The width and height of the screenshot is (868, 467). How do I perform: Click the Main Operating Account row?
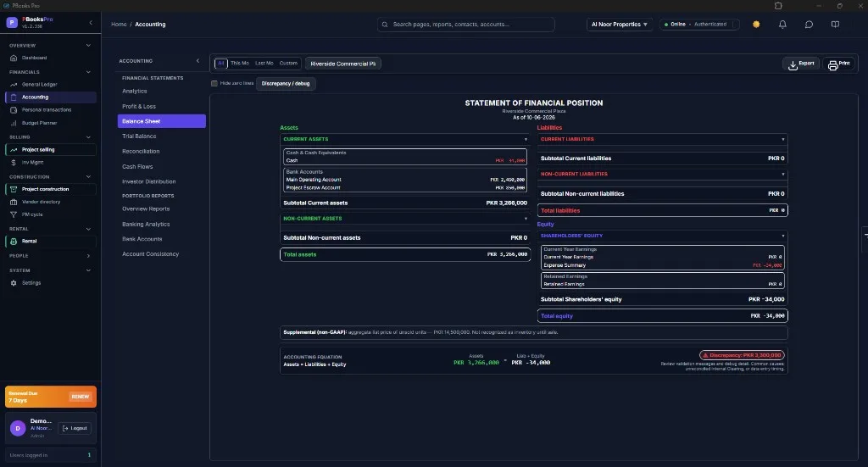pos(405,180)
